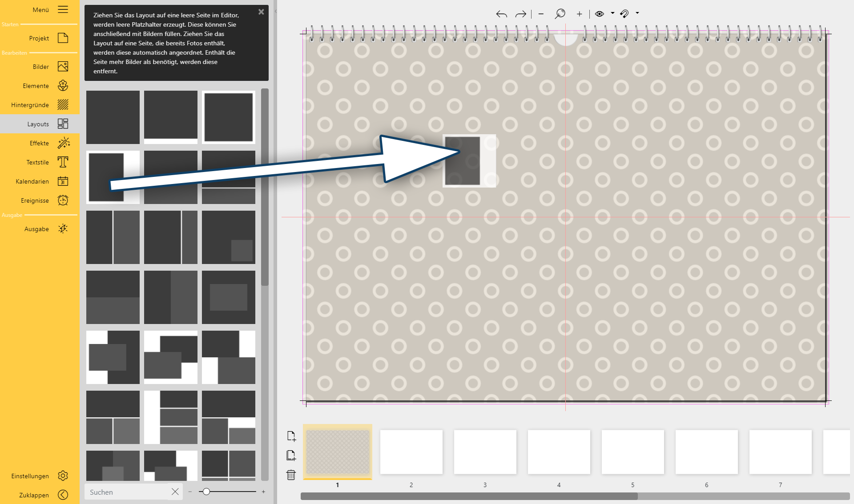Adjust the layout thumbnail size slider
The width and height of the screenshot is (854, 504).
(207, 492)
